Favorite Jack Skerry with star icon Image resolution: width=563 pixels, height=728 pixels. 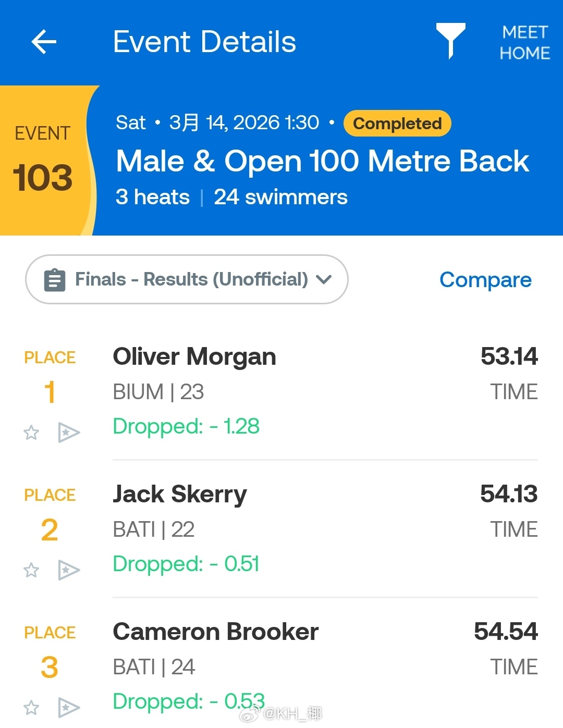(31, 570)
